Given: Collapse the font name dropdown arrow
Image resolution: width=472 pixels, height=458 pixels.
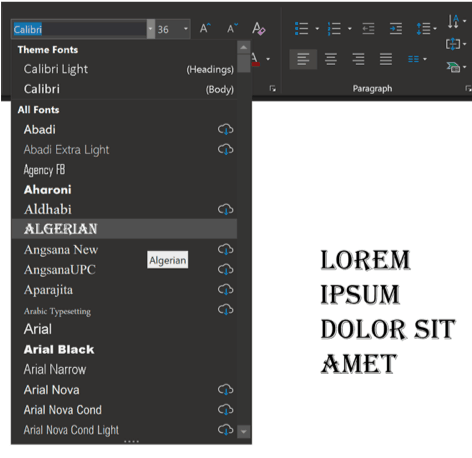Looking at the screenshot, I should [x=151, y=29].
